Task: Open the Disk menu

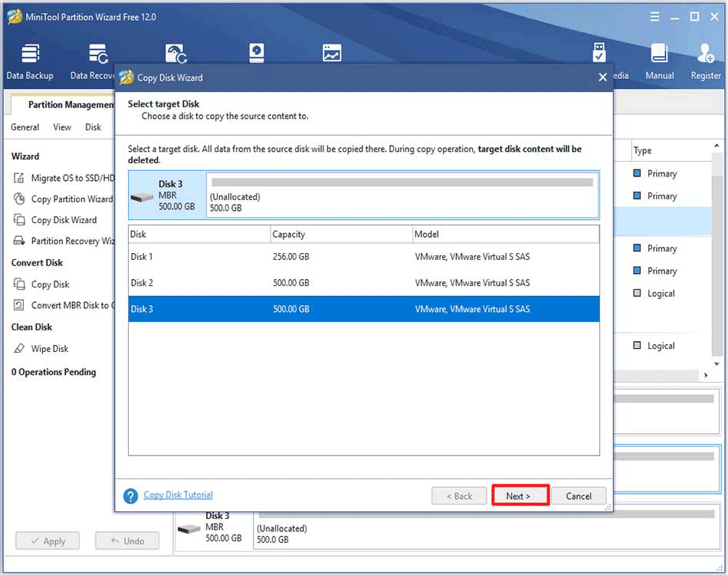Action: (93, 127)
